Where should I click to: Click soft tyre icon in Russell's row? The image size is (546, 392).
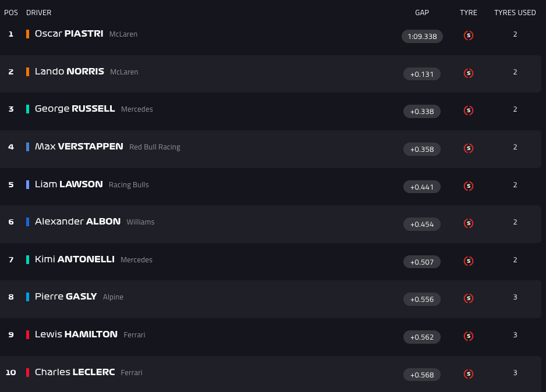pos(469,111)
